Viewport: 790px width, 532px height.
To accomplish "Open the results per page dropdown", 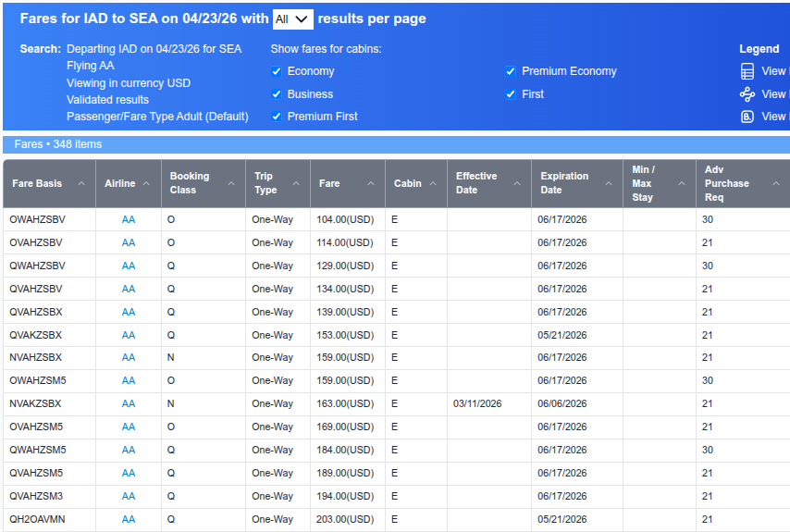I will point(292,19).
